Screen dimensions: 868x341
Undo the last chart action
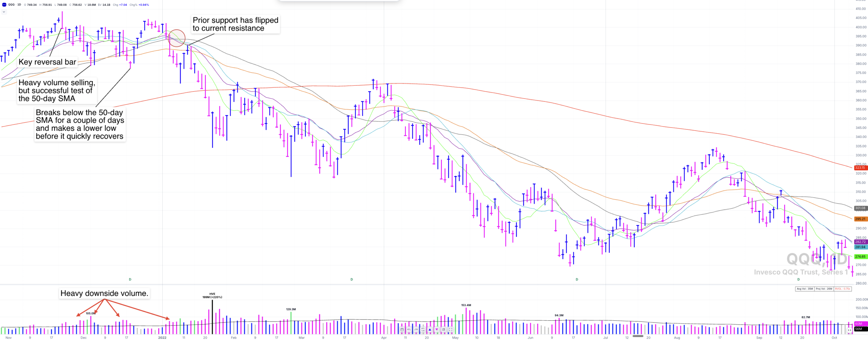[x=409, y=329]
